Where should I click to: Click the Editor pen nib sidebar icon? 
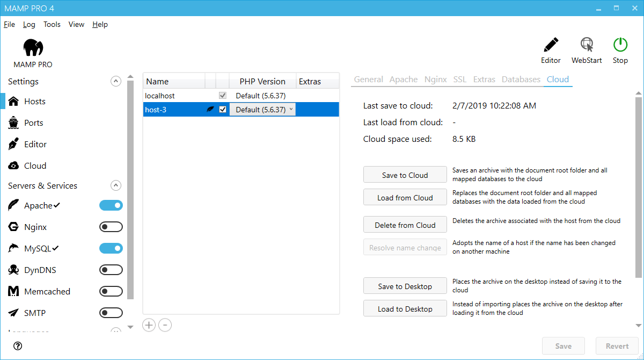point(14,144)
